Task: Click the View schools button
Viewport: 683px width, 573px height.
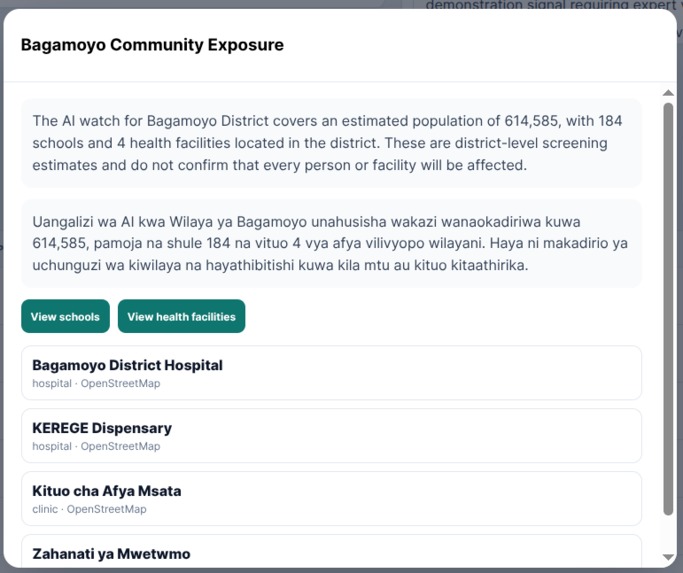Action: pos(65,316)
